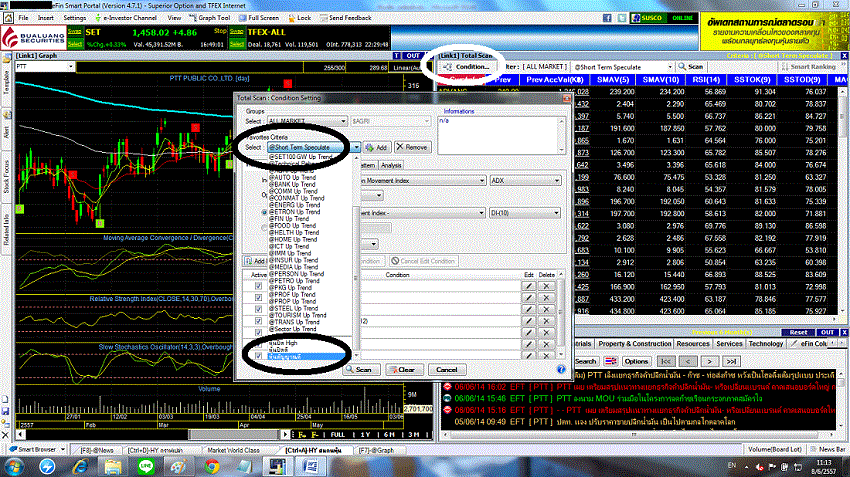Open the Windows Start menu
Screen dimensions: 850x477
point(14,466)
